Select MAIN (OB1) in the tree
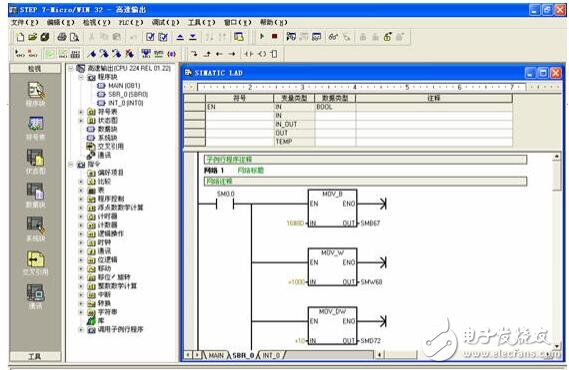The height and width of the screenshot is (370, 569). coord(124,86)
